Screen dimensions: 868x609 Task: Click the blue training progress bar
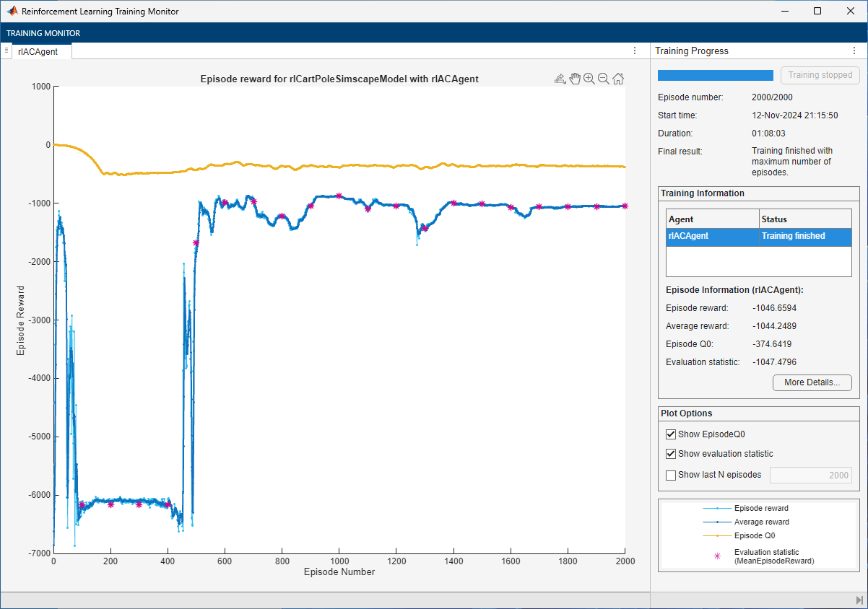715,75
